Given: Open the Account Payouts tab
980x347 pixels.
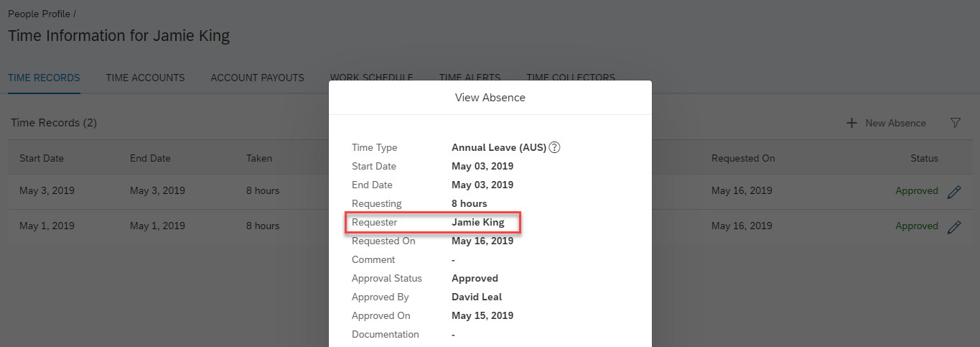Looking at the screenshot, I should [257, 78].
